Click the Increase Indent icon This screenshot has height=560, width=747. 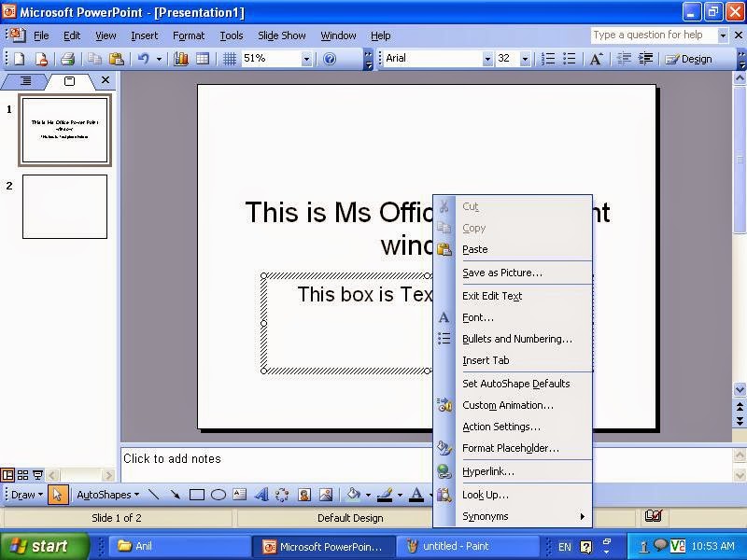point(645,59)
